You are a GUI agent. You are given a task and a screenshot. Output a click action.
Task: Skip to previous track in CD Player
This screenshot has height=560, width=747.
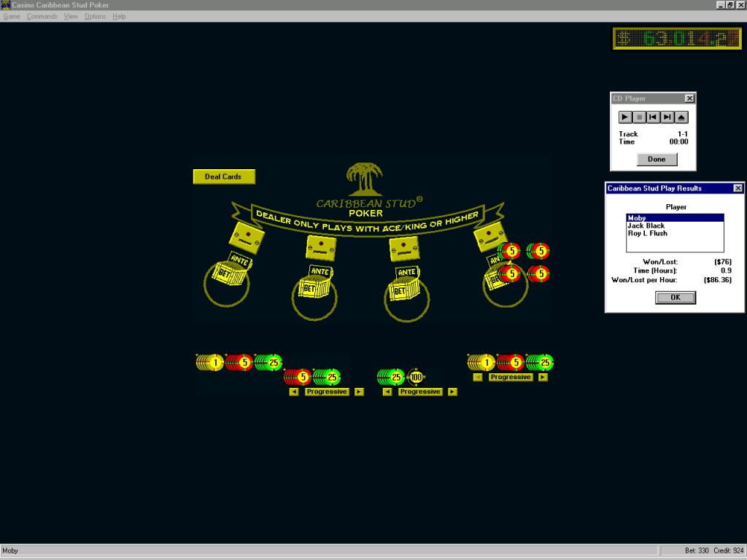click(x=653, y=117)
